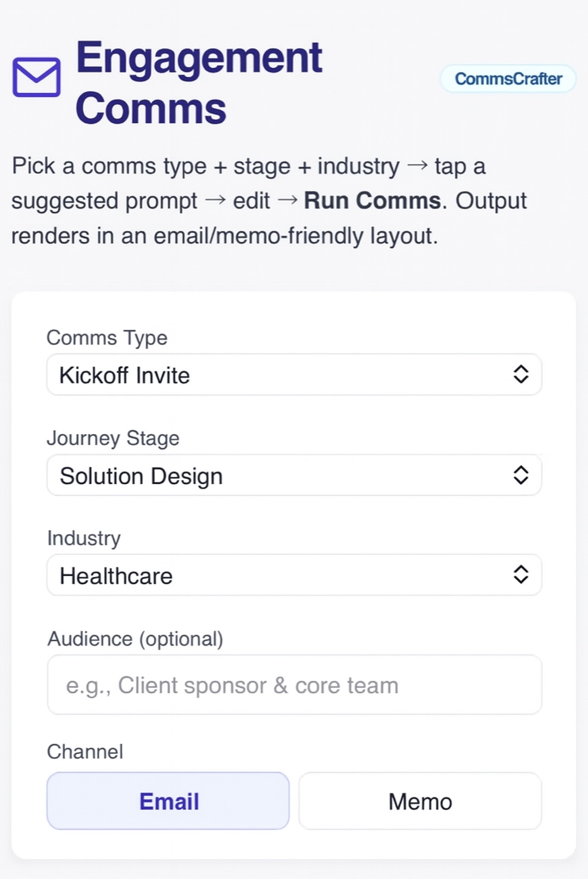Screen dimensions: 588x879
Task: Click the bold Run Comms text
Action: pyautogui.click(x=373, y=201)
